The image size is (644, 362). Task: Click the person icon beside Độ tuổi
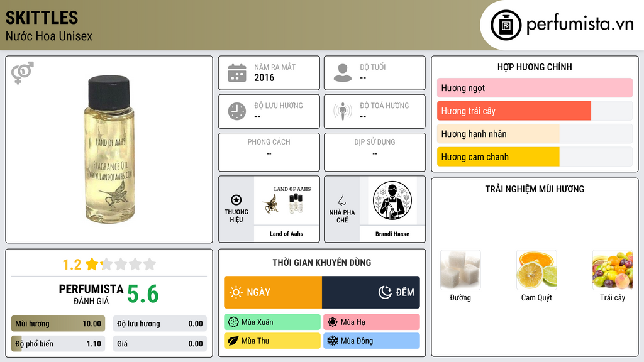tap(343, 73)
